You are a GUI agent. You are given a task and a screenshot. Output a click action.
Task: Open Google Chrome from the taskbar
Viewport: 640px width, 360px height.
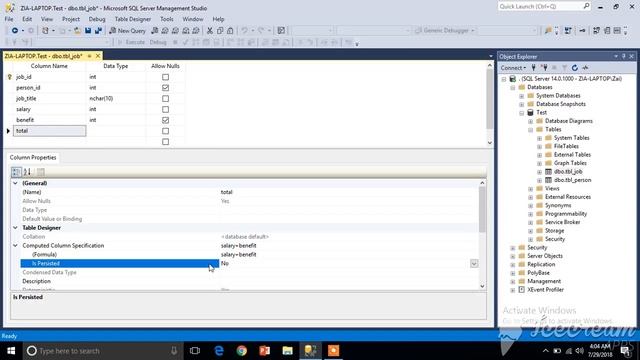click(242, 351)
